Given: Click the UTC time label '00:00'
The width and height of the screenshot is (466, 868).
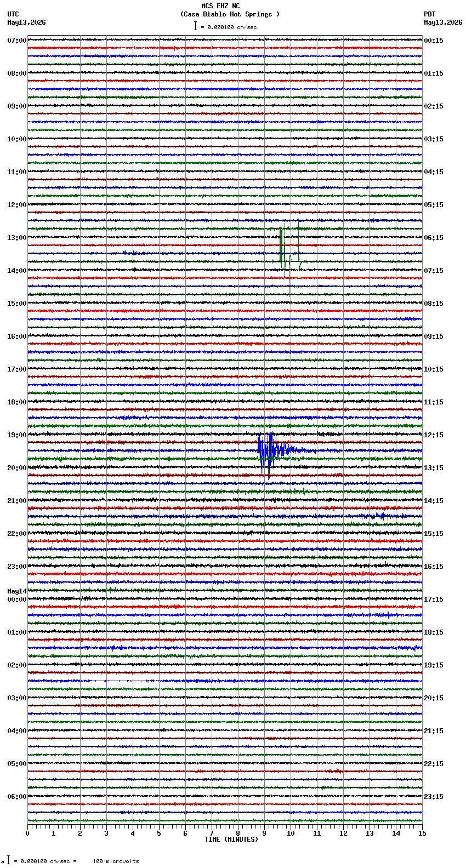Looking at the screenshot, I should (17, 599).
